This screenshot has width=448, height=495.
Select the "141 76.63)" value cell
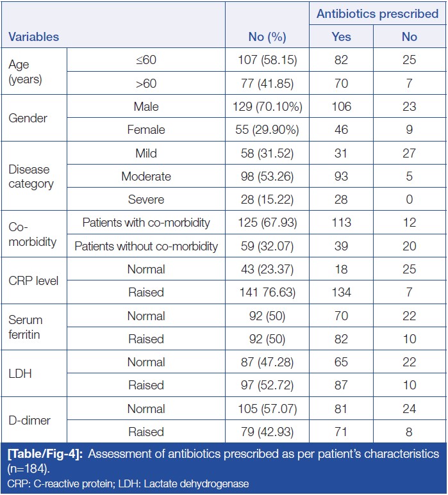267,293
